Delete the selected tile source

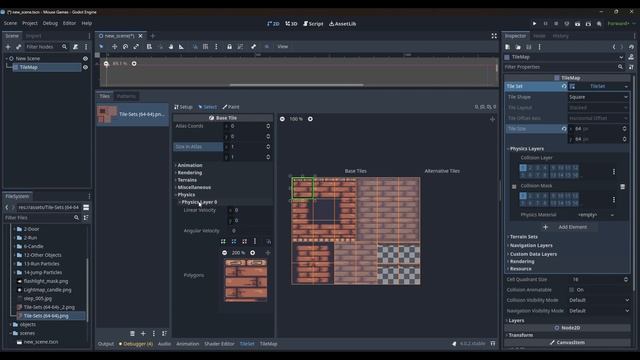[x=132, y=333]
